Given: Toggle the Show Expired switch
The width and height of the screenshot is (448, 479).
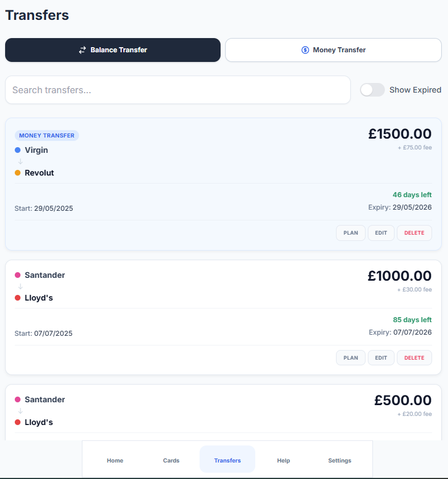Looking at the screenshot, I should 372,90.
